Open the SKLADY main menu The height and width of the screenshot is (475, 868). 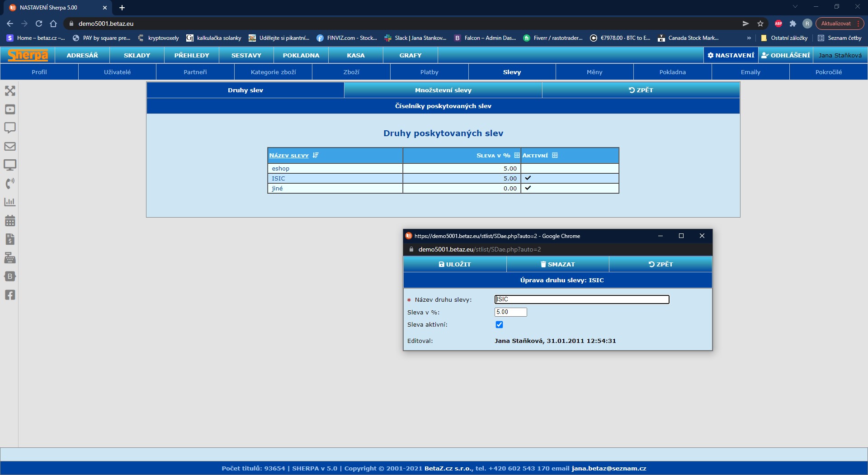point(137,55)
